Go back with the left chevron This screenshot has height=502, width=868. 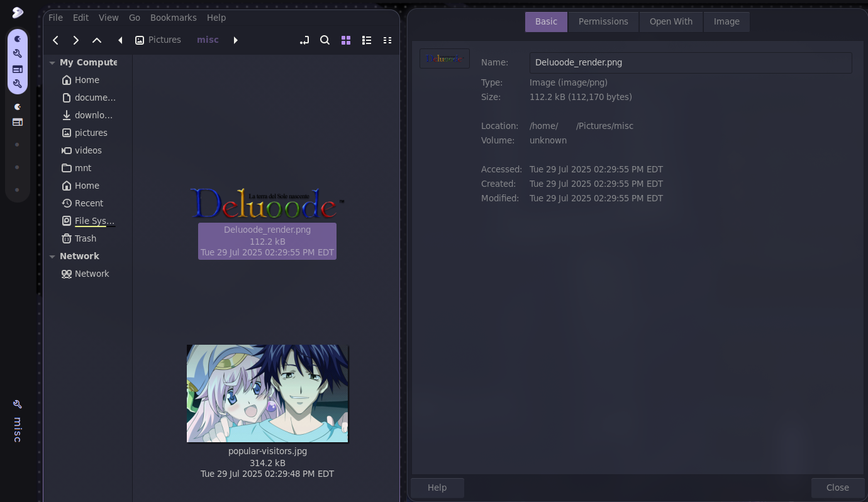(x=55, y=40)
